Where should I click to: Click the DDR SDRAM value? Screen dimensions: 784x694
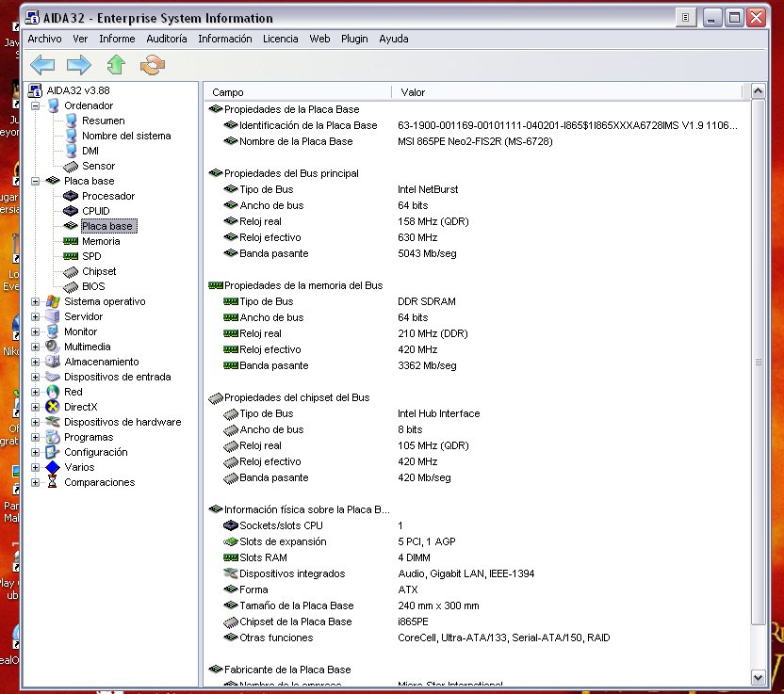tap(427, 301)
